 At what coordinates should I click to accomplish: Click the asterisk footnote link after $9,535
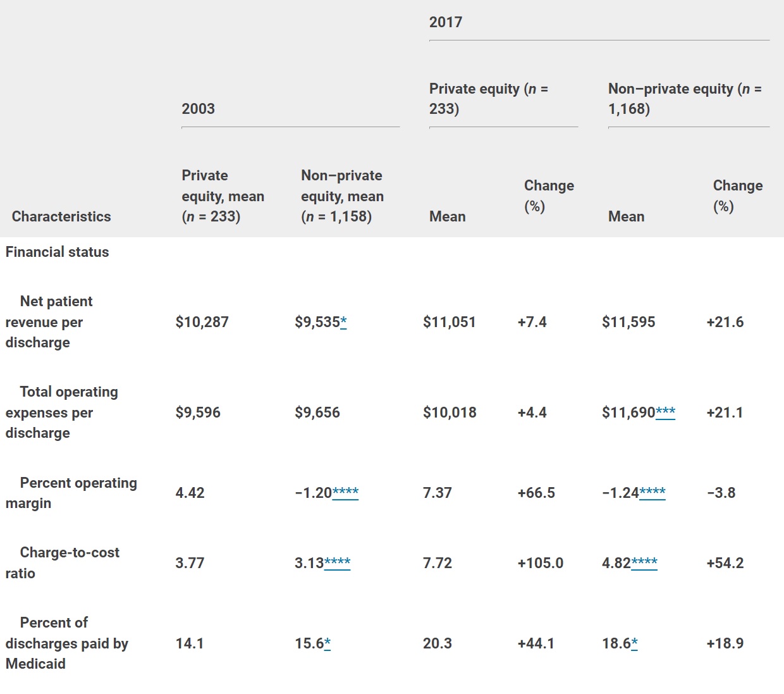click(x=343, y=323)
